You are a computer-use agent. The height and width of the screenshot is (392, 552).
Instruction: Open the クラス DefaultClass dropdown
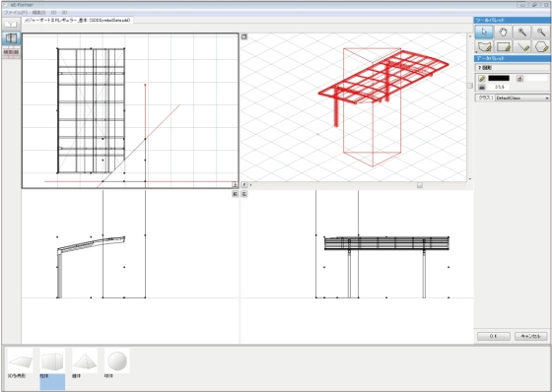point(522,98)
